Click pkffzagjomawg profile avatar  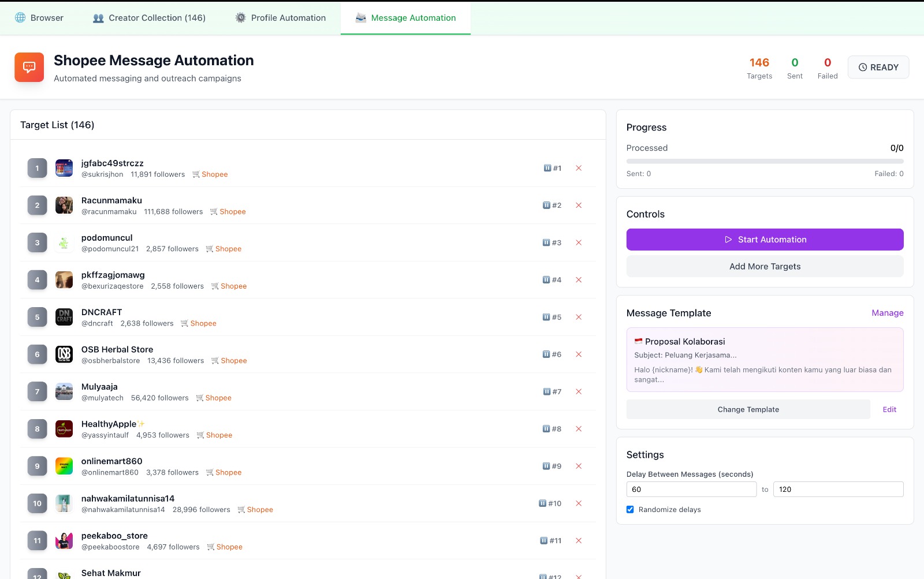pyautogui.click(x=64, y=280)
